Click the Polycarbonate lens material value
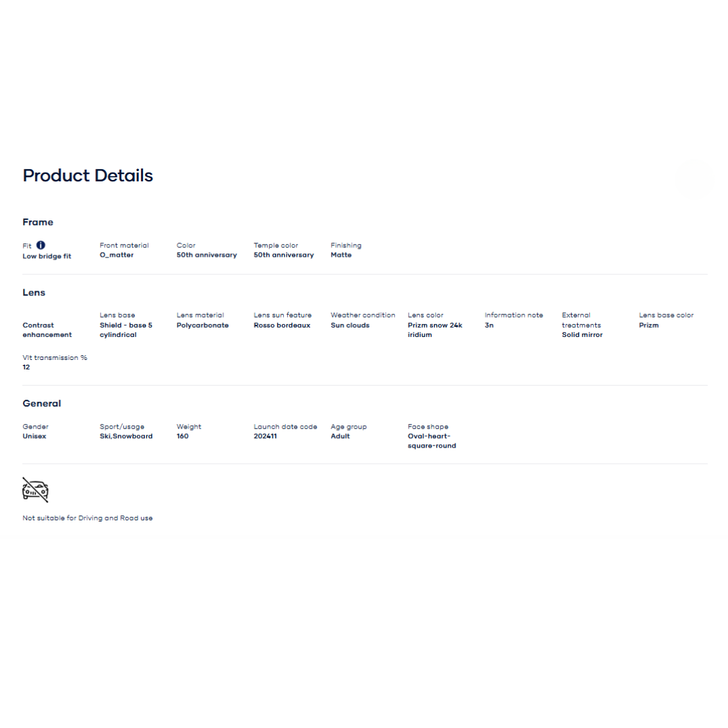Screen dimensions: 728x728 (x=202, y=326)
